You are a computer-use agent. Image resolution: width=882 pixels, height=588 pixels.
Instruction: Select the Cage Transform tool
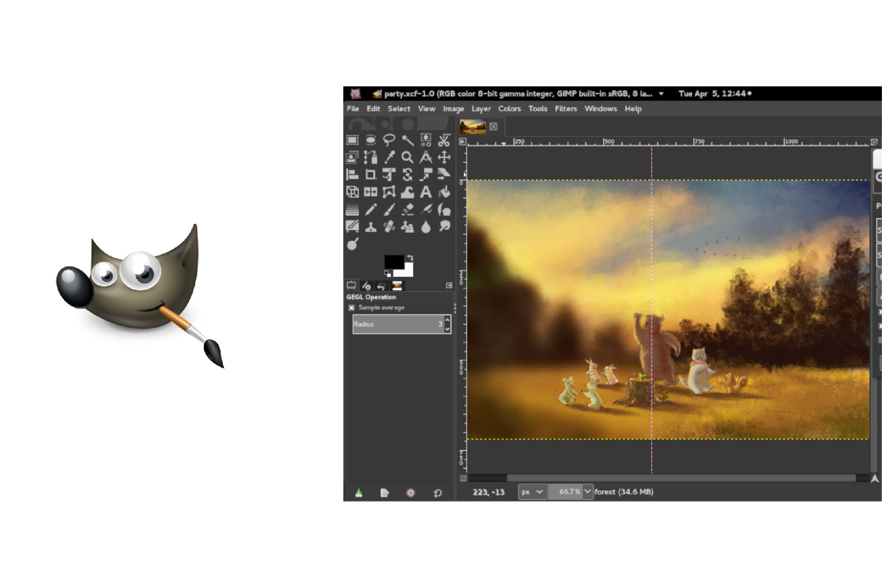[x=389, y=192]
